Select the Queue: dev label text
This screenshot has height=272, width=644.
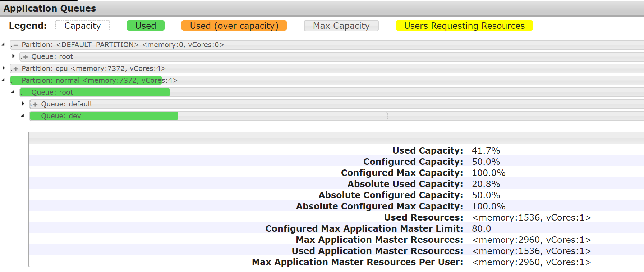(x=61, y=116)
